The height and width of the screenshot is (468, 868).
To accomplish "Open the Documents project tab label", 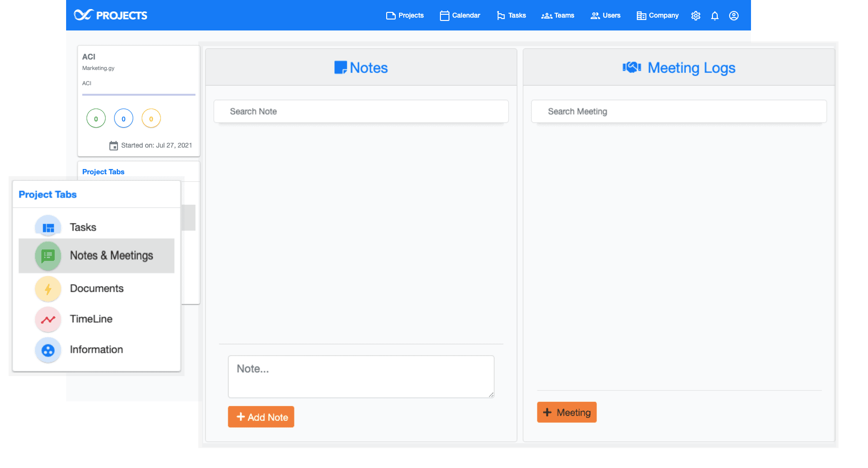I will coord(97,289).
